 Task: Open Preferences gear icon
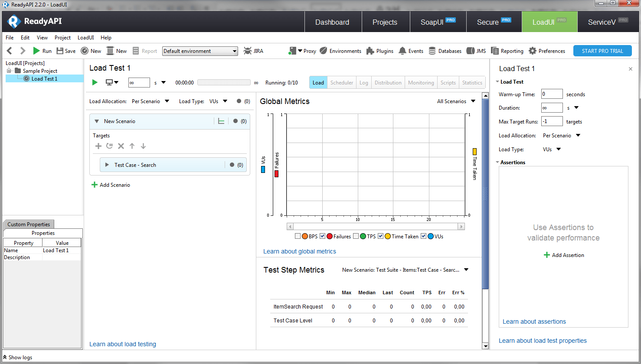click(x=533, y=51)
